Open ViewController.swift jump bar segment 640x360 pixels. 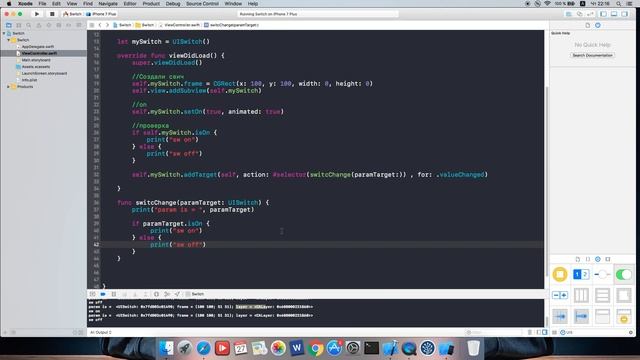[x=179, y=25]
